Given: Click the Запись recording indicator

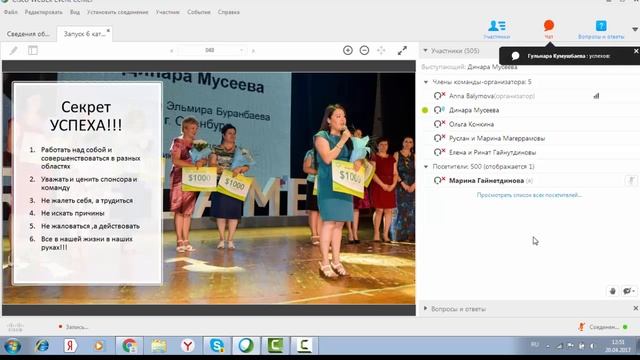Looking at the screenshot, I should point(73,327).
